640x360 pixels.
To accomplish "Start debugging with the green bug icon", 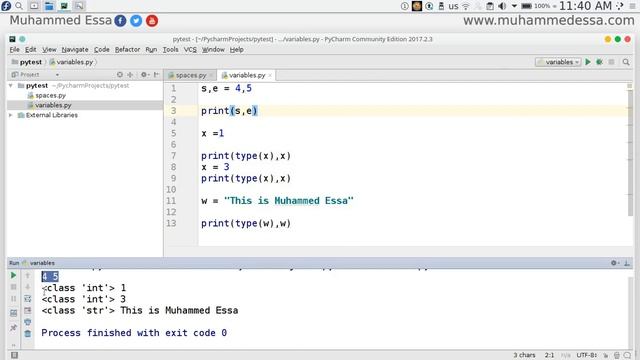I will [599, 62].
